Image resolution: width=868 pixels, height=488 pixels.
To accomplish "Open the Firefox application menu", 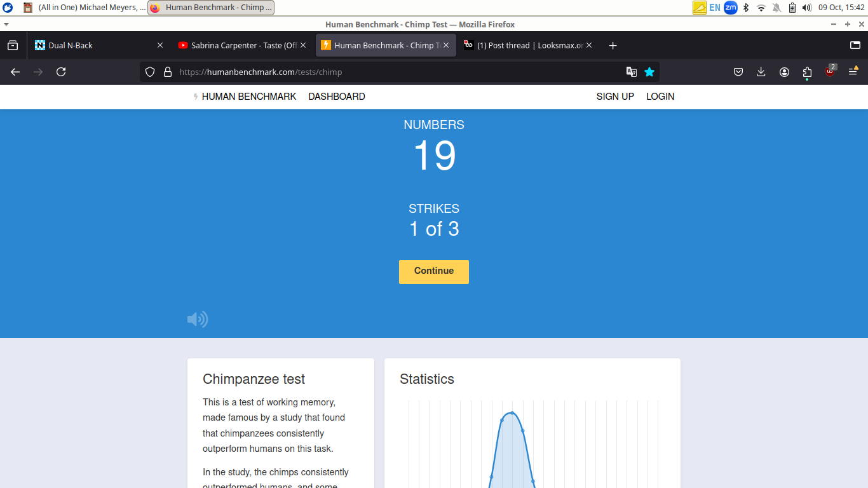I will pyautogui.click(x=853, y=72).
